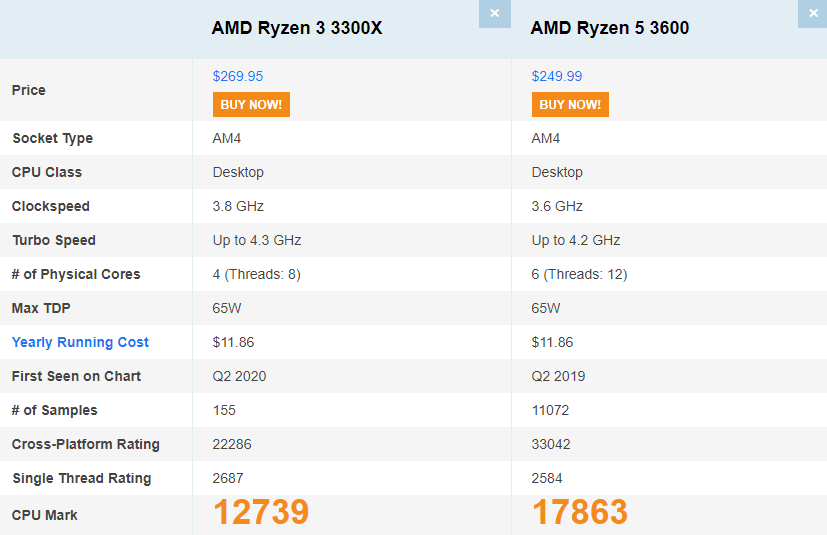Click the # of Samples row label
This screenshot has width=827, height=535.
coord(55,410)
